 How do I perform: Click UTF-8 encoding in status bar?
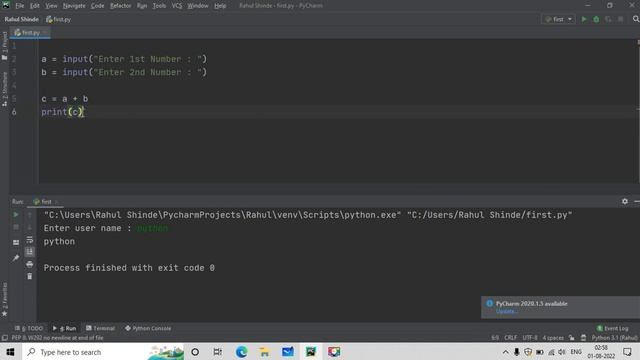click(x=530, y=338)
